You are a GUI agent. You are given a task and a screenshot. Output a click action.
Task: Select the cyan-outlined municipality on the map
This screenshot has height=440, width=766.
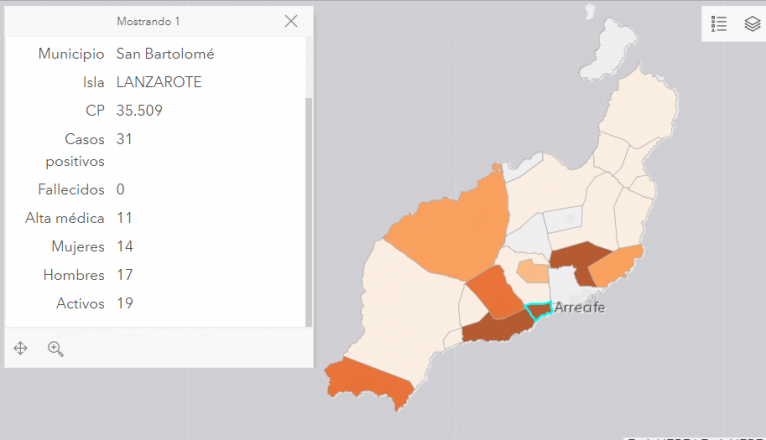pyautogui.click(x=538, y=311)
